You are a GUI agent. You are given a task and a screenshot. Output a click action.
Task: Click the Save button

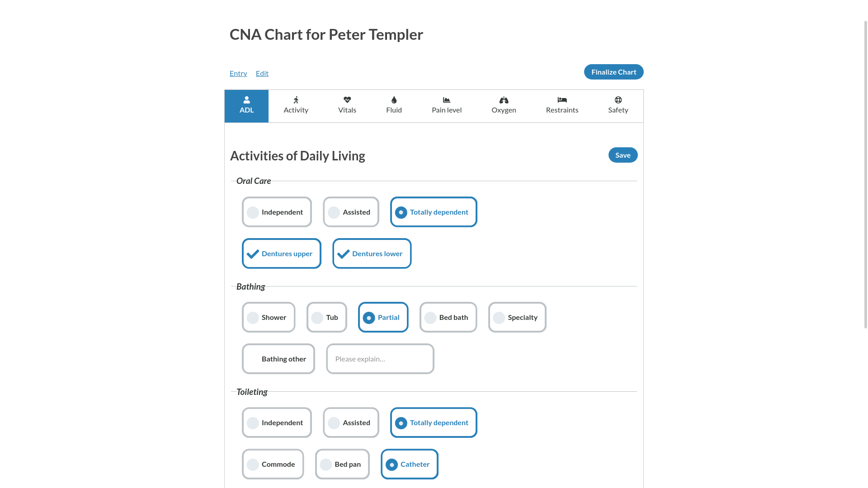(x=623, y=155)
